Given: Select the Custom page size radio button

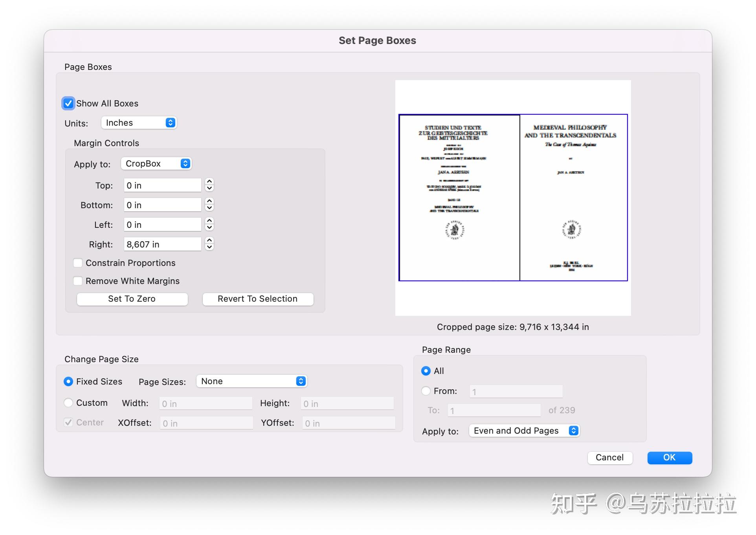Looking at the screenshot, I should [68, 403].
